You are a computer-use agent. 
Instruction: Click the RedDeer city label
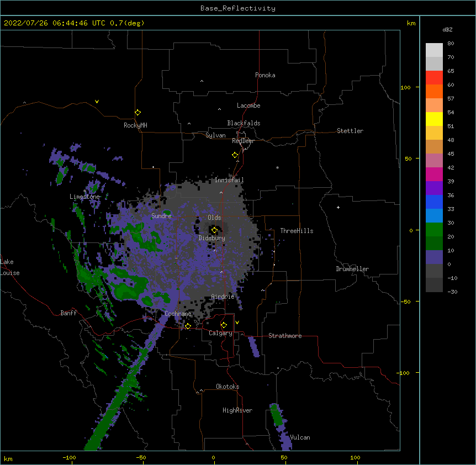(x=243, y=141)
